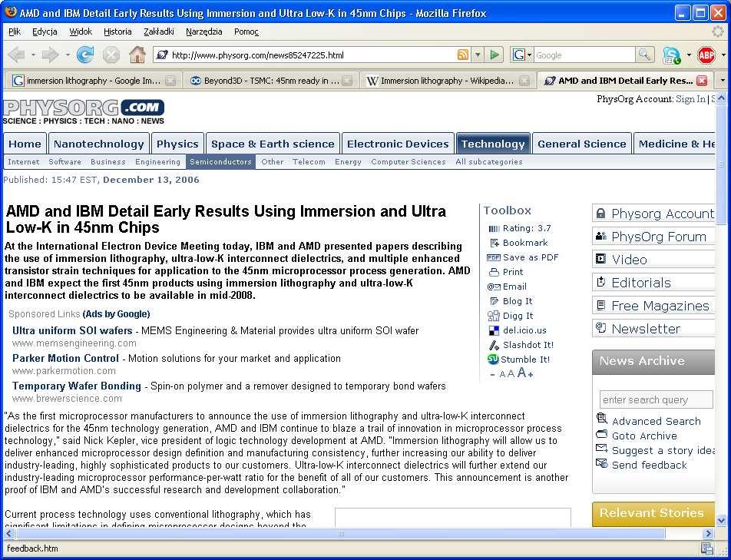Go forward with the Forward arrow button
This screenshot has height=560, width=731.
point(50,55)
